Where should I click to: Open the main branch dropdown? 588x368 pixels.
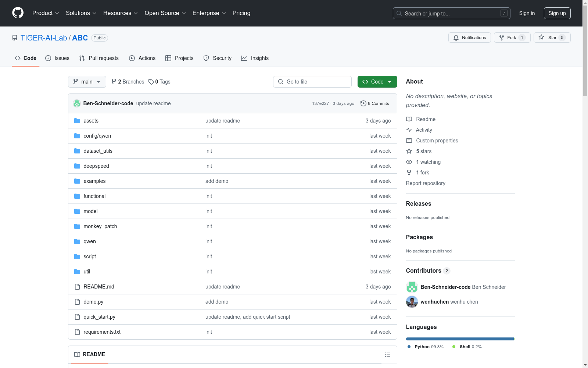point(87,82)
